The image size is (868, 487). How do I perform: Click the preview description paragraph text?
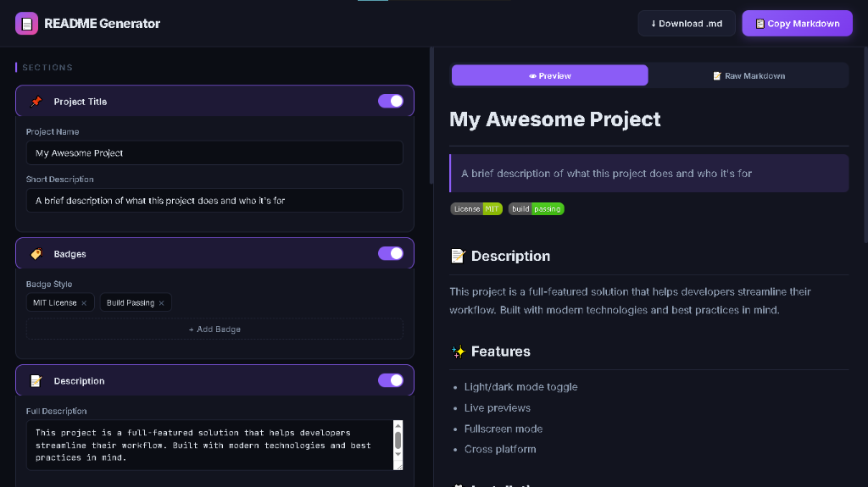pos(630,301)
